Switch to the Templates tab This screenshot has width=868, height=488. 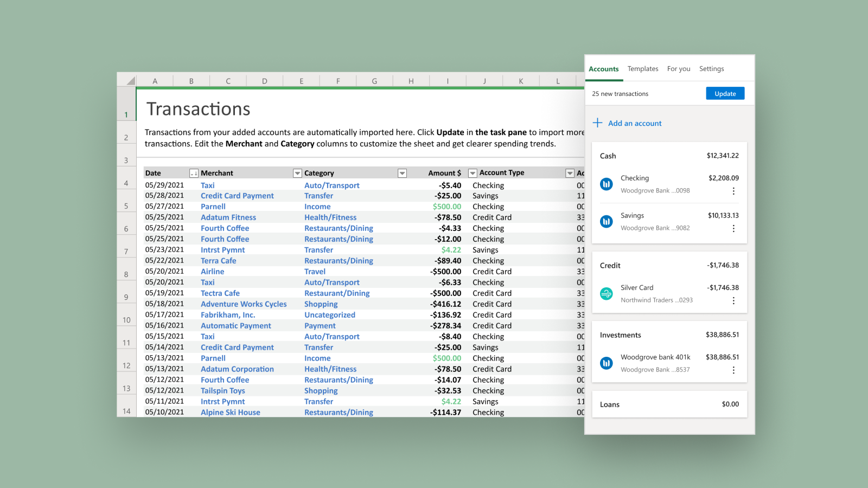pyautogui.click(x=643, y=69)
